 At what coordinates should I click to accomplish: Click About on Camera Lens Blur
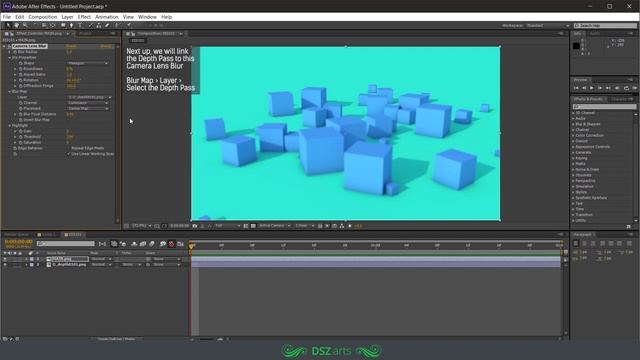click(106, 46)
